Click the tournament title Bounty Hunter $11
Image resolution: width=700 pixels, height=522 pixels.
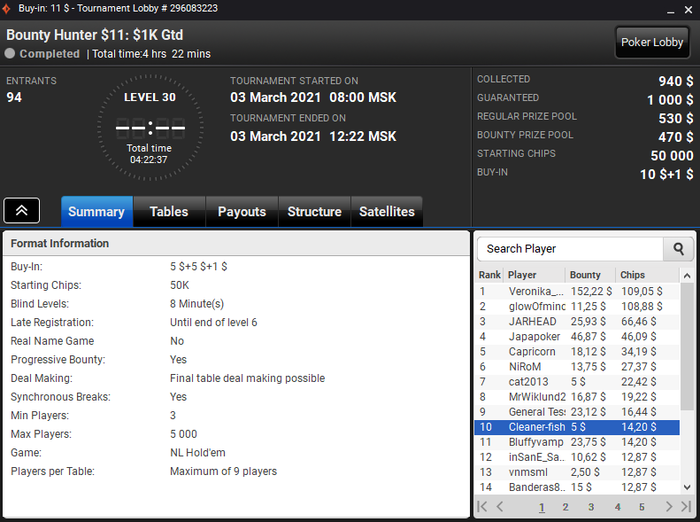pos(95,35)
